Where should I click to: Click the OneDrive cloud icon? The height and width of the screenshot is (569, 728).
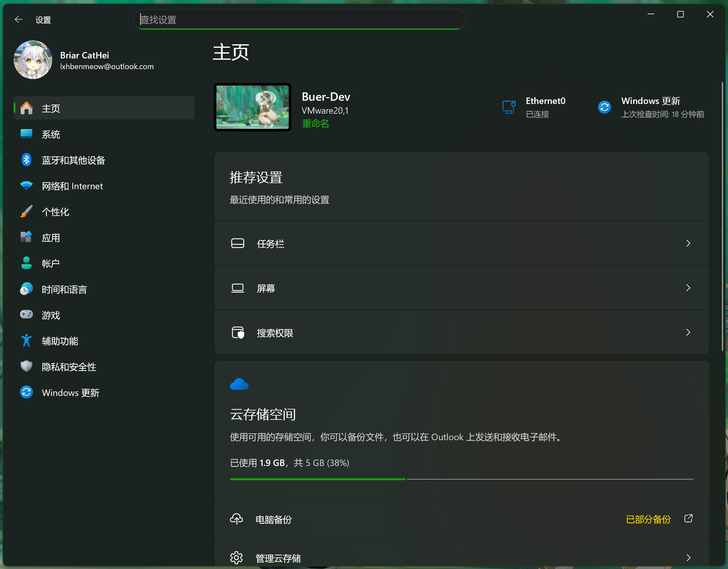pyautogui.click(x=239, y=384)
